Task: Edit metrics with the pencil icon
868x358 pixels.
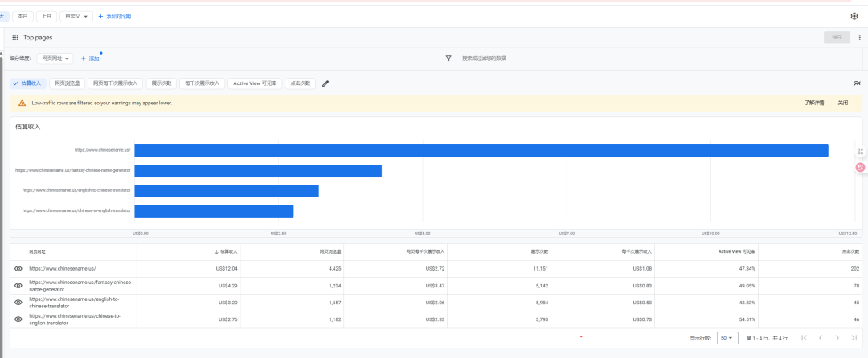Action: coord(325,83)
